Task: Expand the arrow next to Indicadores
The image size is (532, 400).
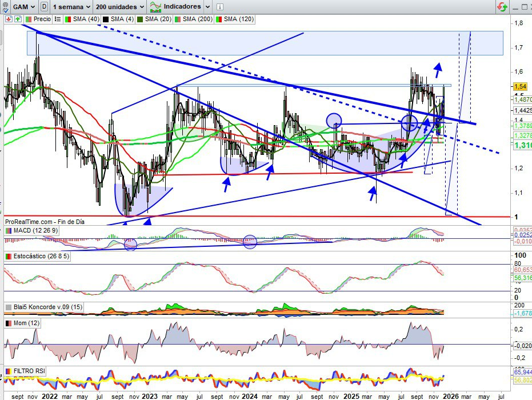Action: 207,7
